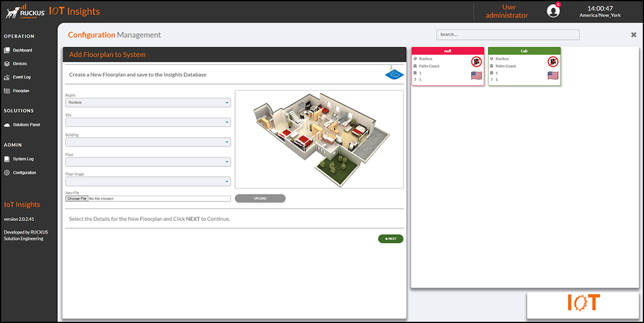Open Configuration under Admin
644x323 pixels.
[20, 173]
